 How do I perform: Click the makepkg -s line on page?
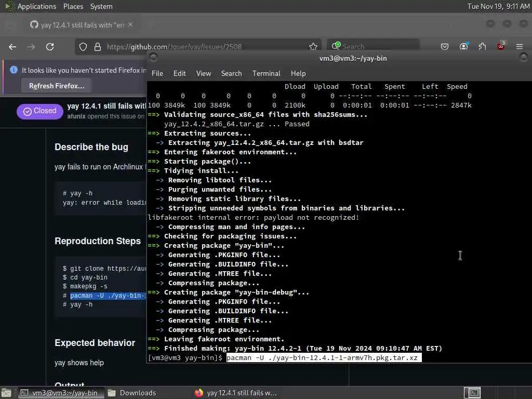tap(85, 286)
